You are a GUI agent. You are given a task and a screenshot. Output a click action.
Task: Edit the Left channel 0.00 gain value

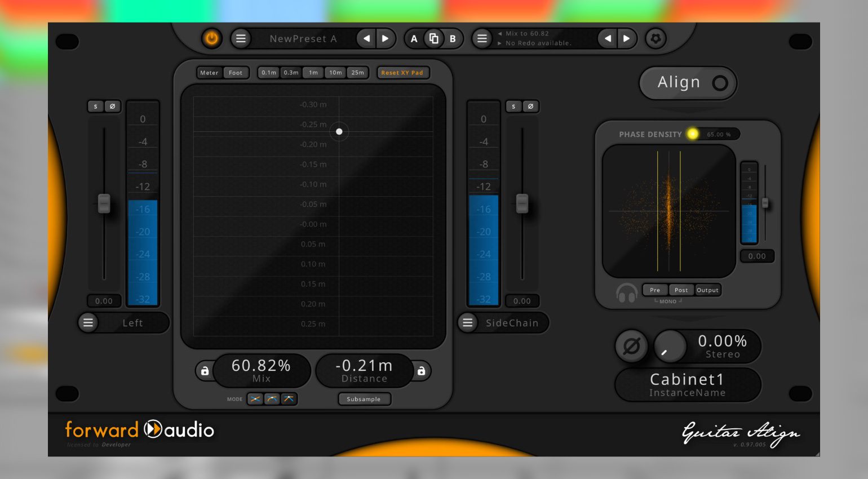click(104, 301)
